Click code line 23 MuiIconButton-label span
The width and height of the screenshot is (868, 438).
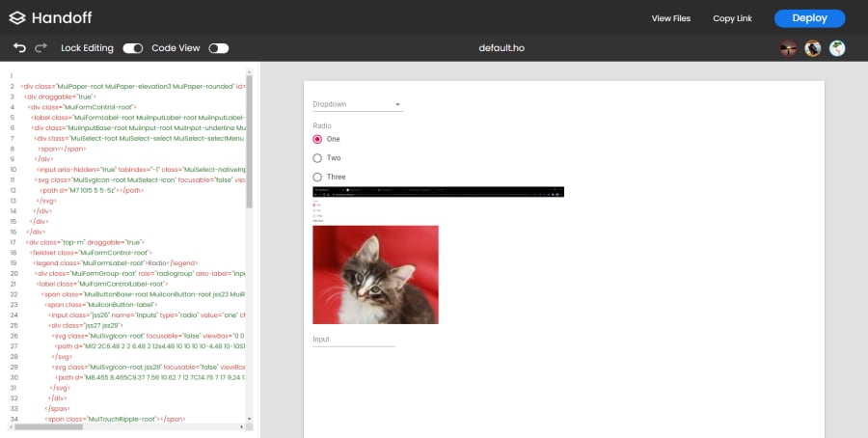(x=101, y=305)
